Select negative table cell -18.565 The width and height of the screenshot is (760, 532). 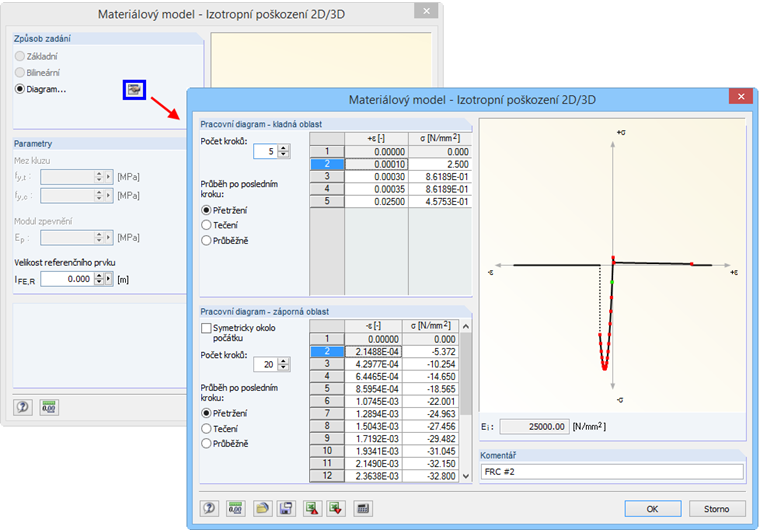[x=430, y=389]
